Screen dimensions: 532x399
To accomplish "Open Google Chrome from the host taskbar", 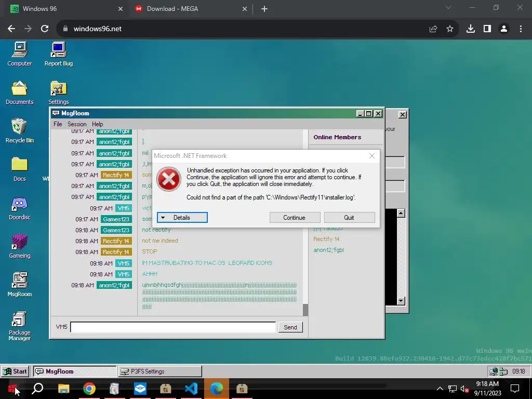I will (89, 389).
